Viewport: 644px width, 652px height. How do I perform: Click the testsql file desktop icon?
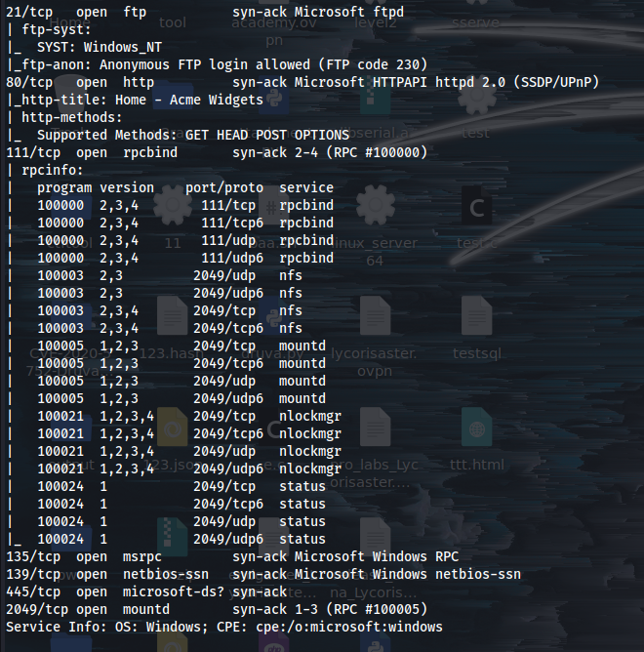pyautogui.click(x=476, y=315)
